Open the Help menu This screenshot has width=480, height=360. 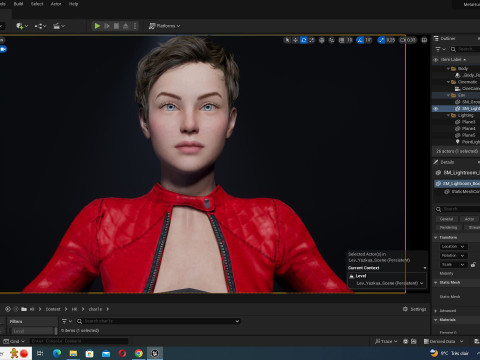pyautogui.click(x=73, y=4)
